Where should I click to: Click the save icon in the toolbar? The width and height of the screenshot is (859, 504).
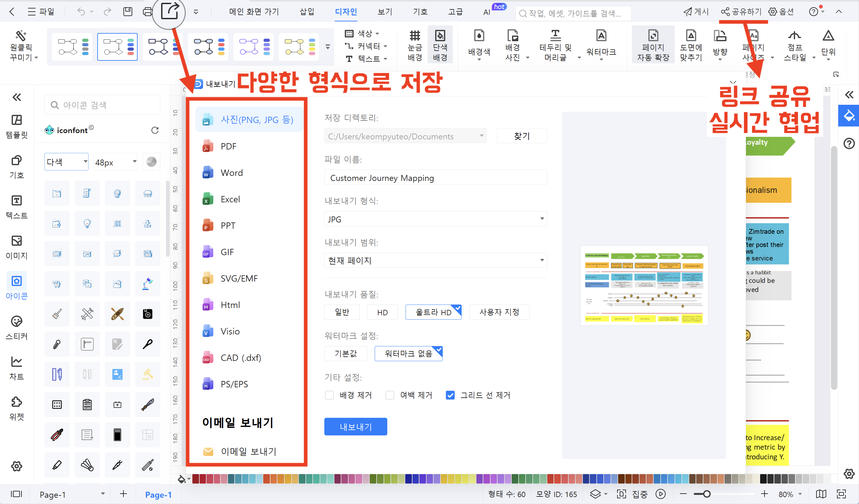[128, 11]
